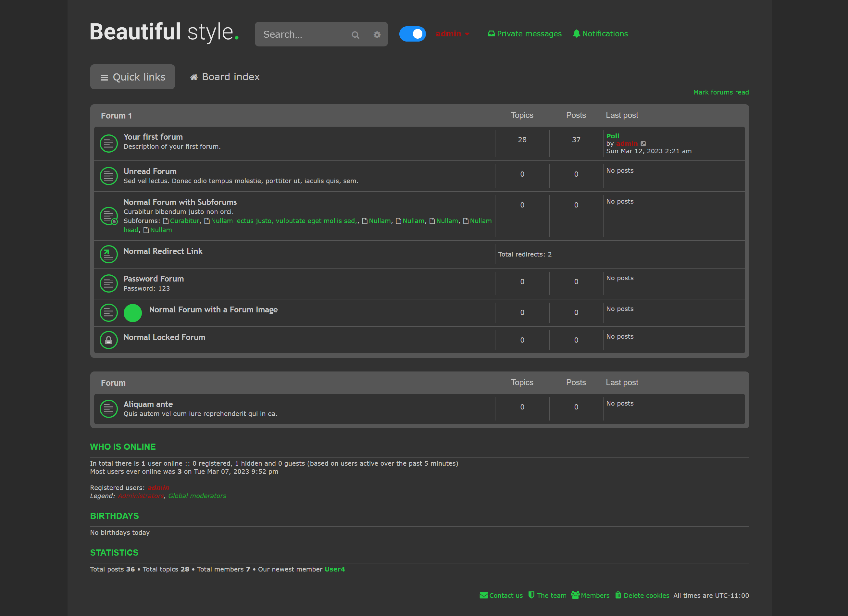Open Notifications bell link
848x616 pixels.
coord(600,34)
